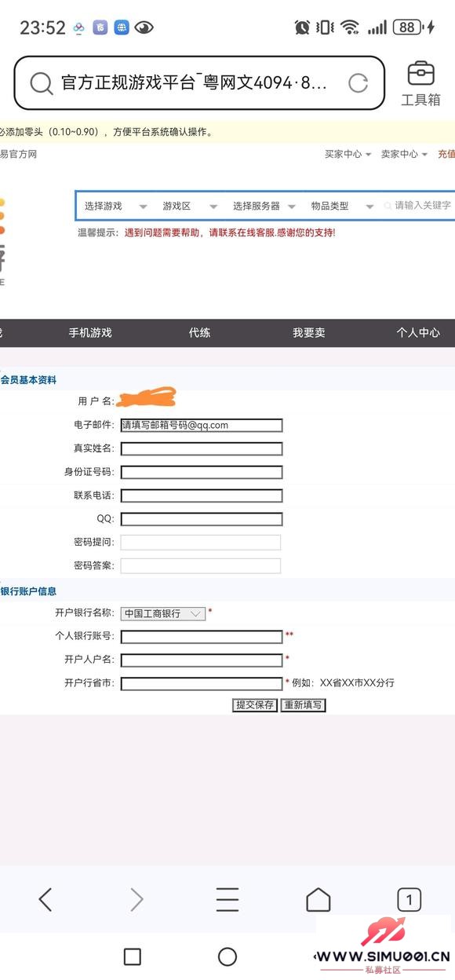Focus the 真实姓名 input field
The width and height of the screenshot is (455, 980).
[x=202, y=449]
